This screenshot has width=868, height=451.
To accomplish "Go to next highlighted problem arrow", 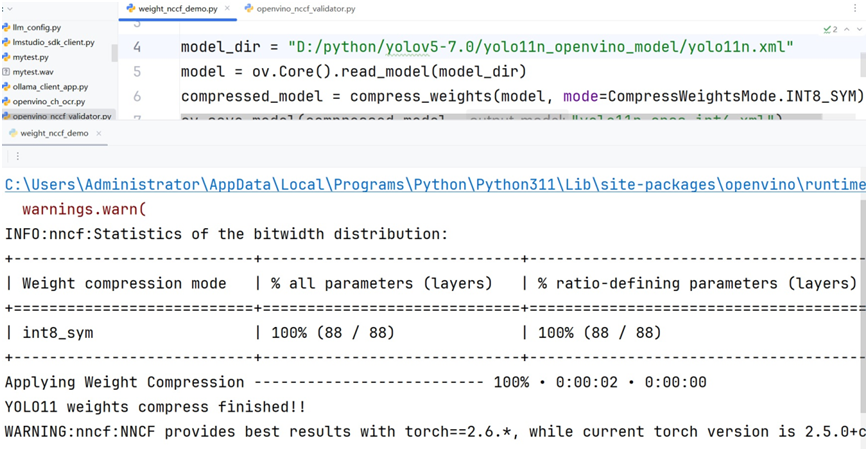I will click(x=860, y=29).
